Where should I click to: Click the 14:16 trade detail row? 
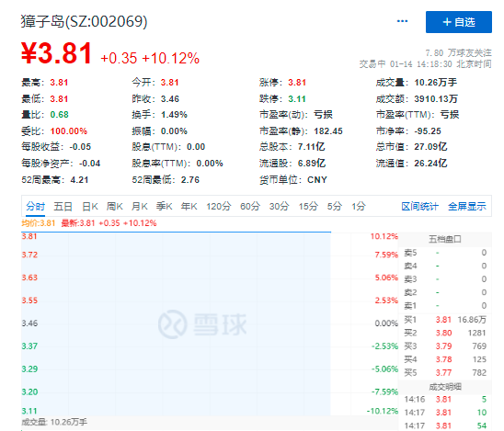[445, 399]
